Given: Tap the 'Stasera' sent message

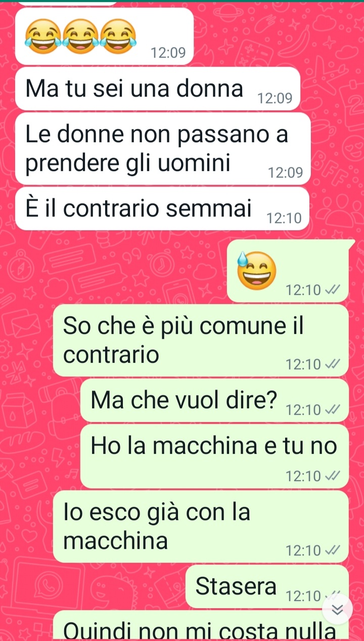Looking at the screenshot, I should [x=267, y=587].
